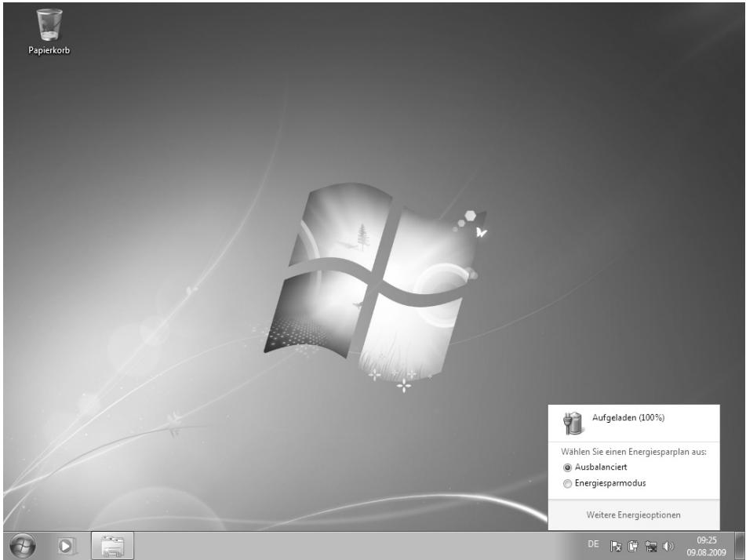Click the Aufgeladen (100%) status text

coord(628,418)
